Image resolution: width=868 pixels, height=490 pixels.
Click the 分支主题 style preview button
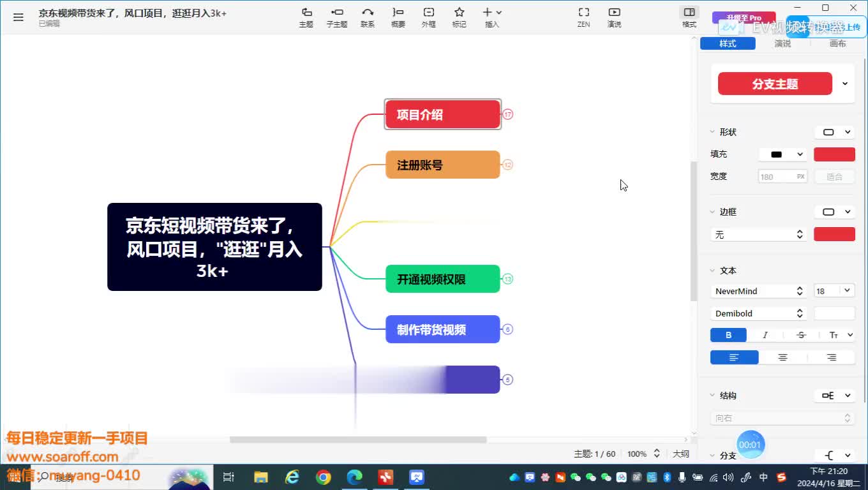775,84
